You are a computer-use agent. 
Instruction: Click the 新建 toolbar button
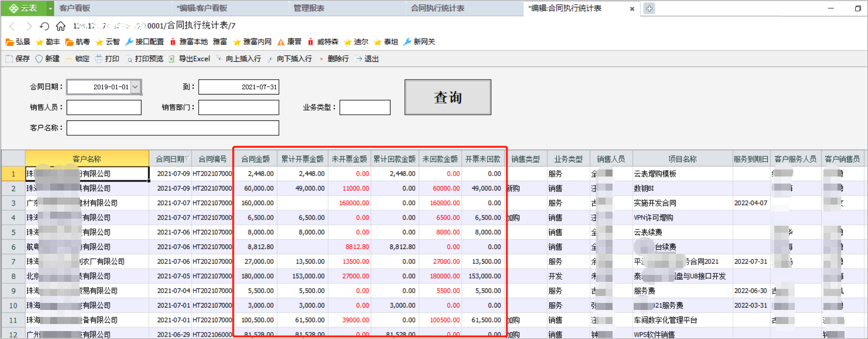[x=47, y=59]
